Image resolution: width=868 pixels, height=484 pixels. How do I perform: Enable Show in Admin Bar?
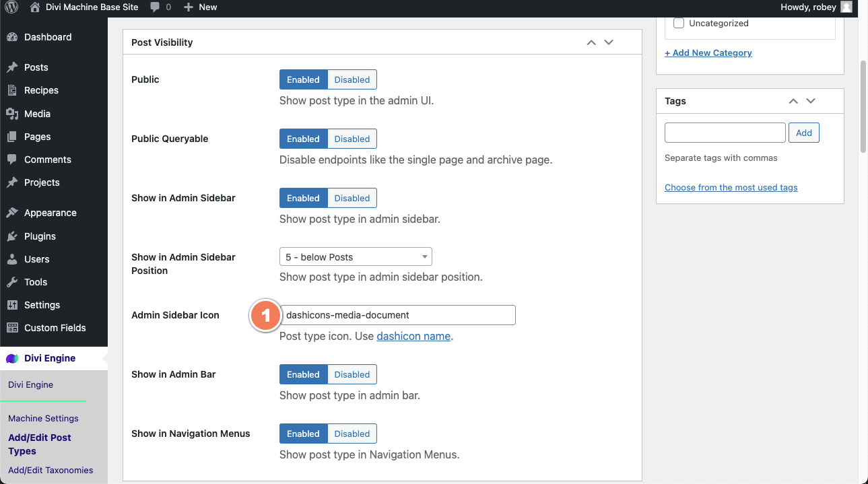[x=304, y=374]
